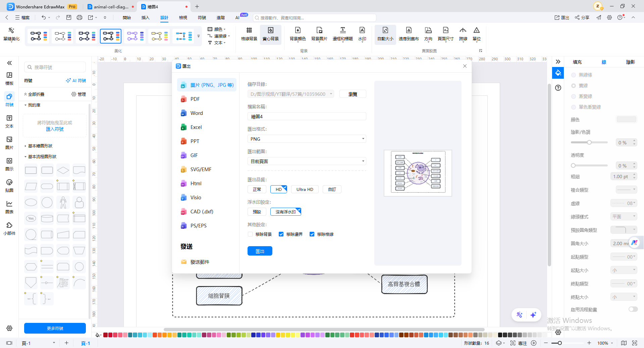Click the 檔案名稱 file name input field

coord(307,117)
